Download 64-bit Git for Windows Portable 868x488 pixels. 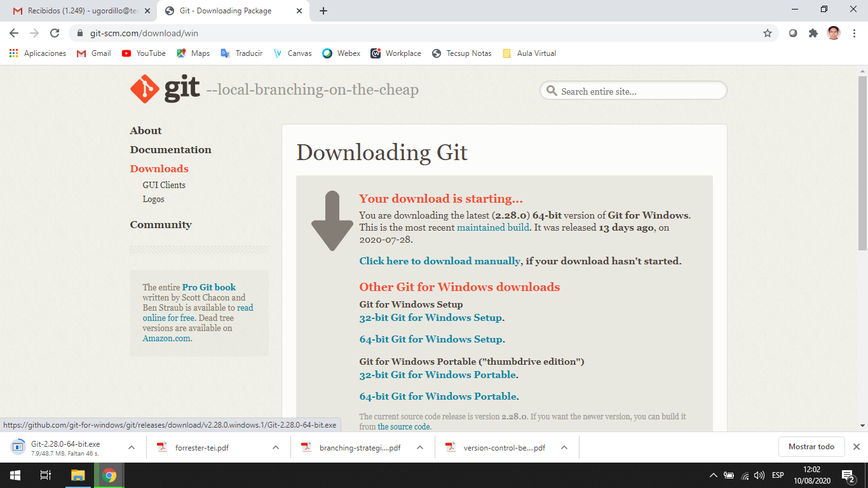[438, 396]
